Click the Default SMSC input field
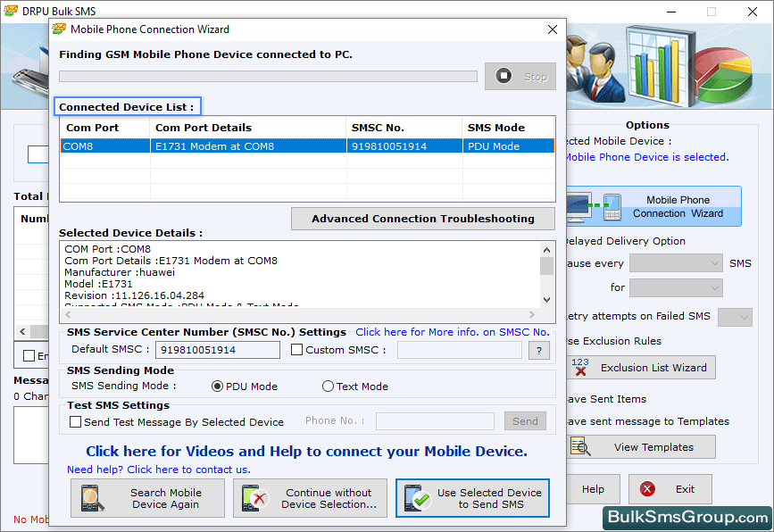Image resolution: width=774 pixels, height=532 pixels. pos(218,350)
